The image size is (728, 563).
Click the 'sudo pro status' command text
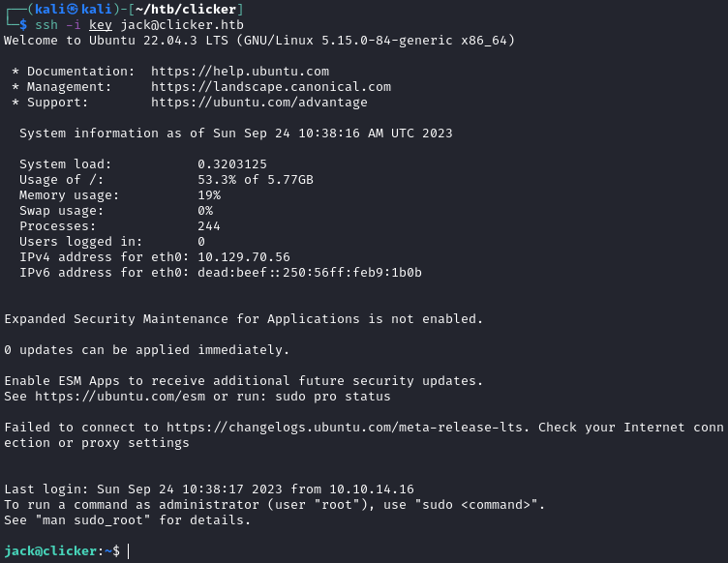click(x=333, y=397)
